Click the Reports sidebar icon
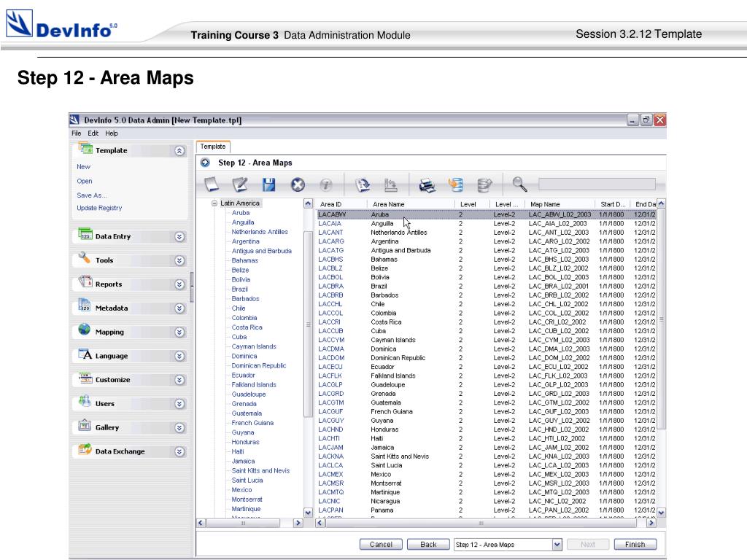747x560 pixels. 85,282
